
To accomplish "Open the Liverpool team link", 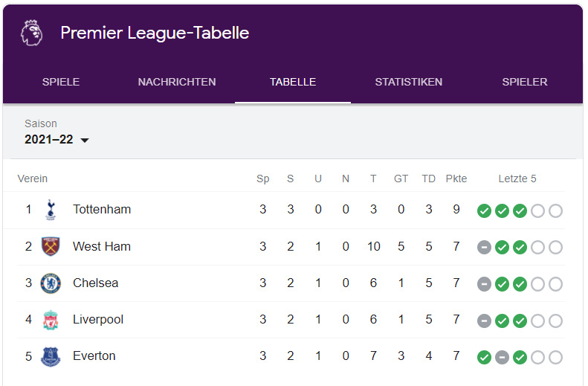I will coord(98,320).
